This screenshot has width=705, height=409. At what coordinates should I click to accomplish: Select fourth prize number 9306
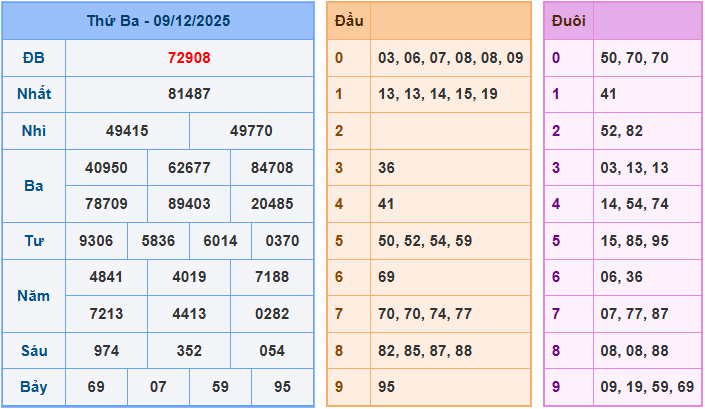(x=97, y=241)
